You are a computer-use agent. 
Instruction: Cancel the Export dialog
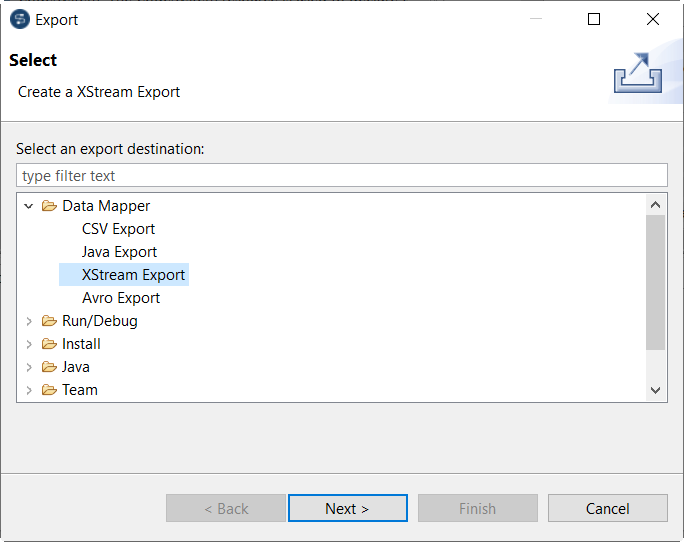pos(607,508)
